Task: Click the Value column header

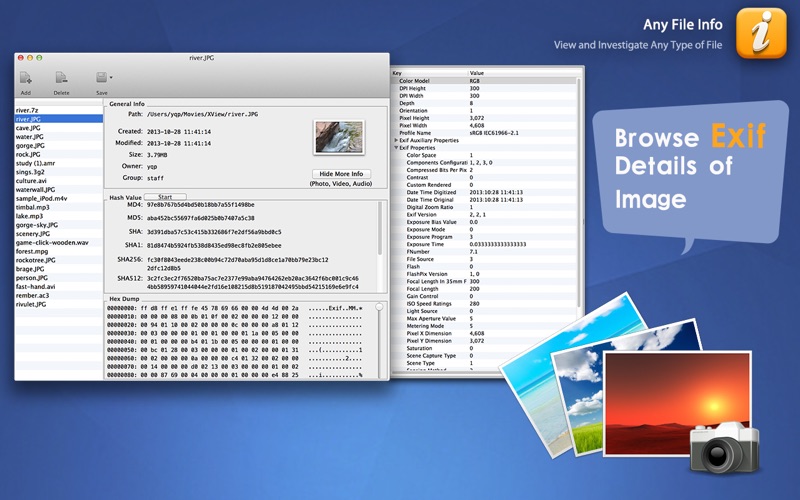Action: [x=524, y=73]
